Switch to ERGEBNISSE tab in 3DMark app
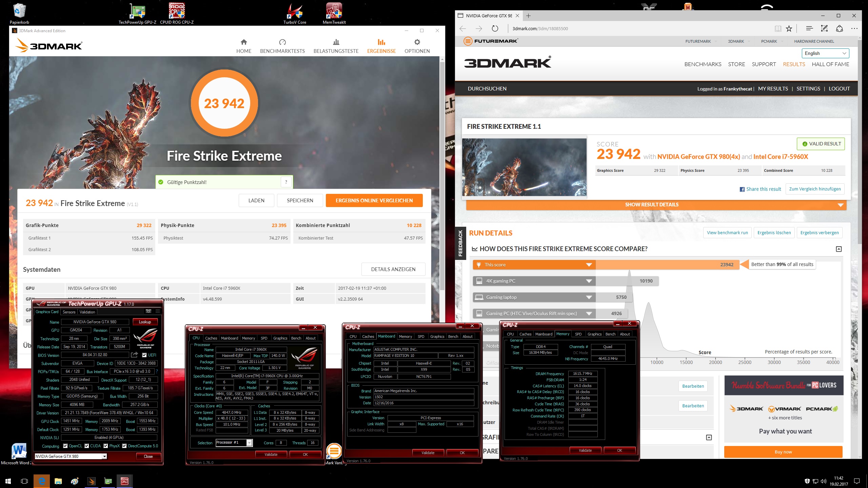 pos(381,46)
